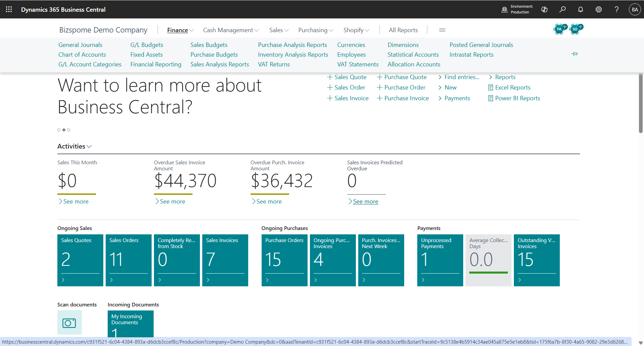This screenshot has height=346, width=644.
Task: Click the Environment Production globe icon
Action: pos(504,9)
